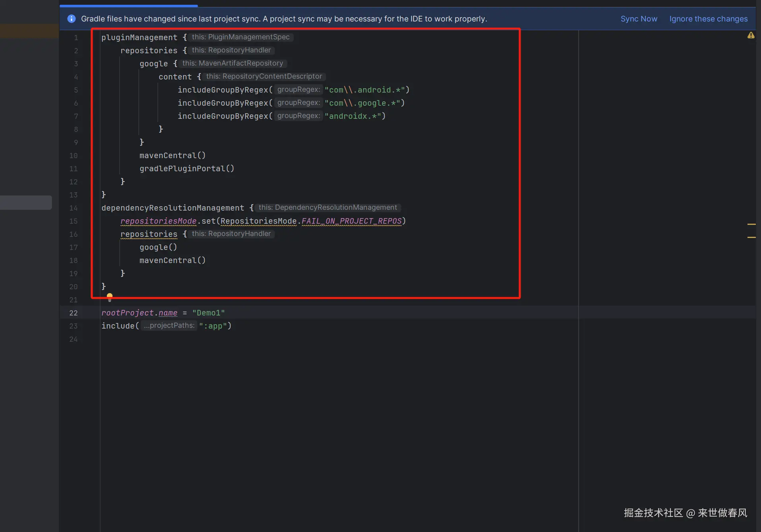Click the 'this: PluginManagementSpec' inlay hint
This screenshot has height=532, width=761.
[241, 37]
